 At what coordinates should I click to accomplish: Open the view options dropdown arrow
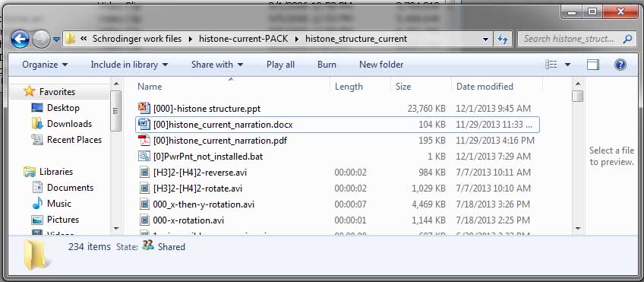(x=567, y=65)
